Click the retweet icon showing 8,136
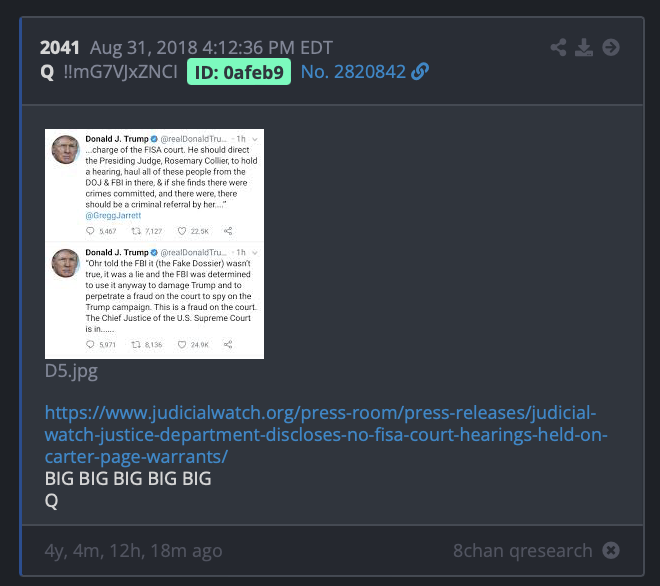660x586 pixels. click(136, 344)
